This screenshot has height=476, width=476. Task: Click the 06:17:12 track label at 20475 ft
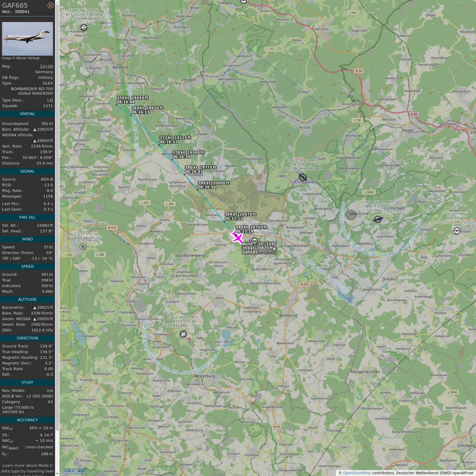(234, 218)
